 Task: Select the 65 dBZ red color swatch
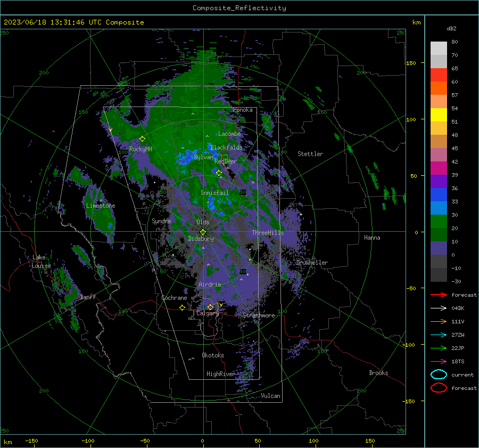[439, 75]
